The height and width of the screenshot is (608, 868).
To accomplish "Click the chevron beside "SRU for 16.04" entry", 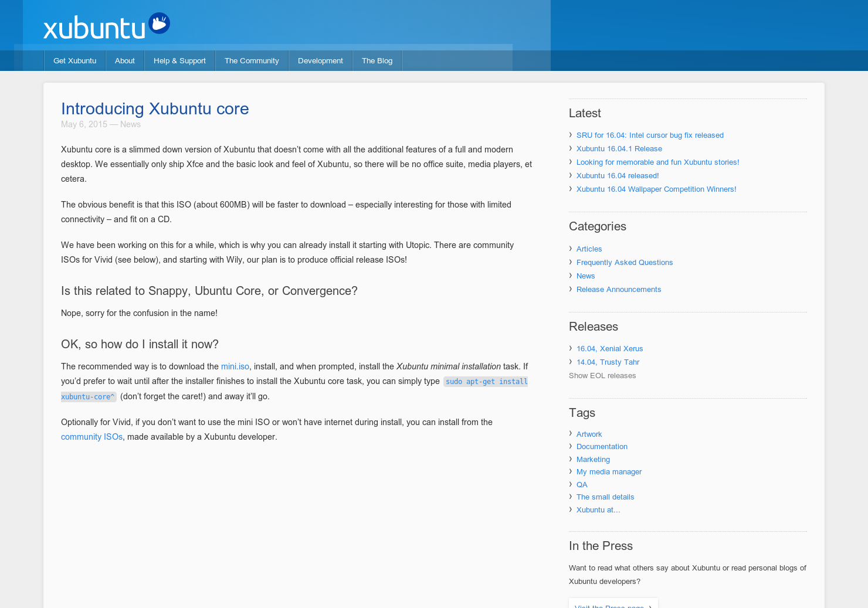I will [570, 135].
